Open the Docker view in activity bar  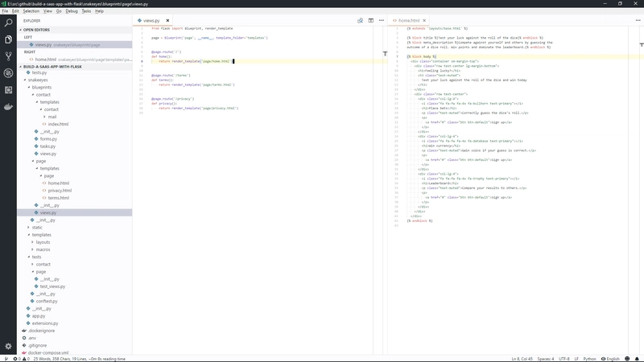click(8, 107)
